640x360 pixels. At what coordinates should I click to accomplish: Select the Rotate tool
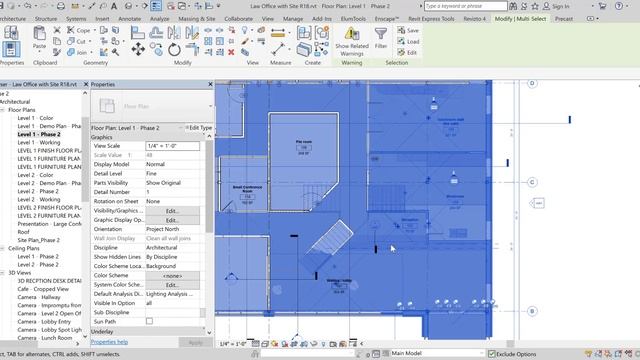tap(174, 50)
